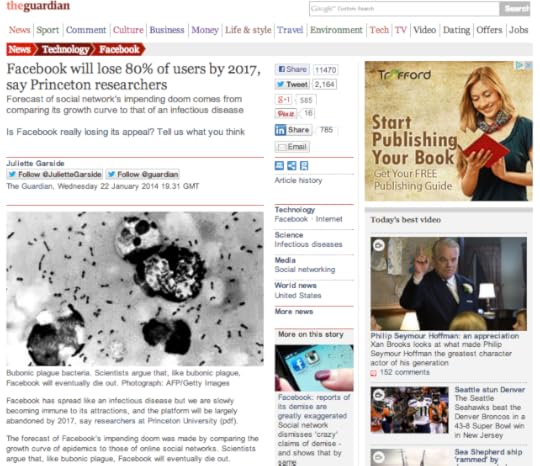This screenshot has width=540, height=466.
Task: Click the Facebook Share button
Action: pos(292,69)
